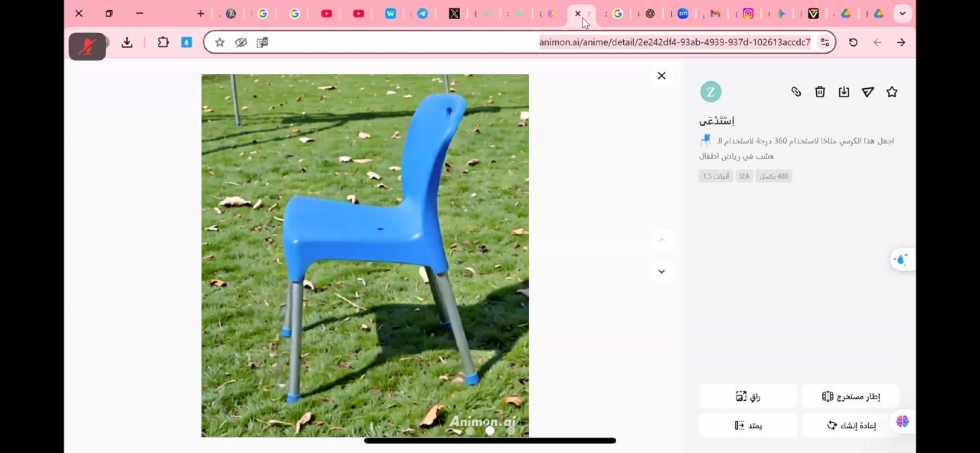Switch to the Telegram tab

(x=422, y=14)
